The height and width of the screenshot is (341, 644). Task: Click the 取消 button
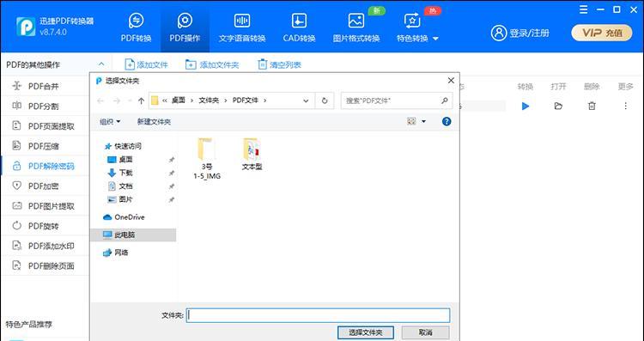(426, 332)
